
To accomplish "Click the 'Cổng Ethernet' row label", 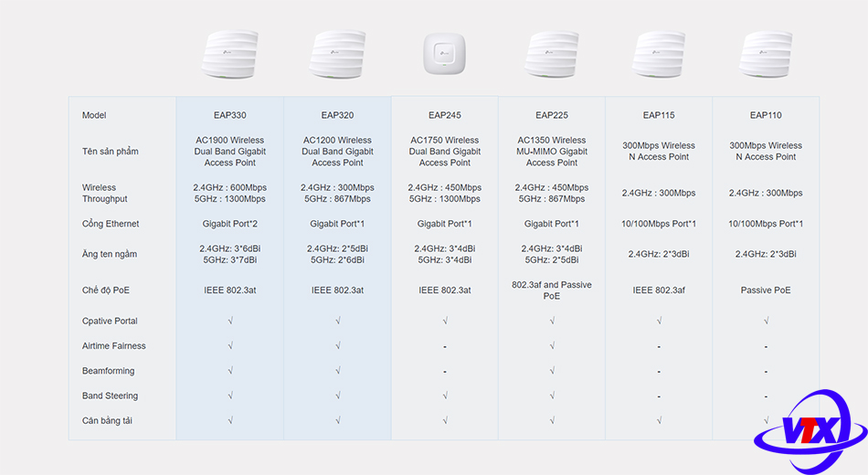I will (x=111, y=224).
